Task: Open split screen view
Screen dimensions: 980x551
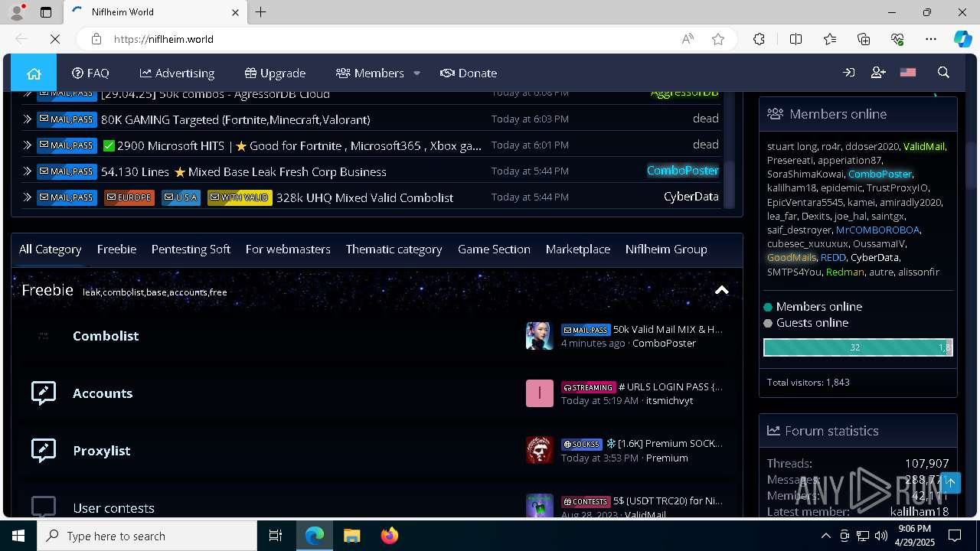Action: [795, 39]
